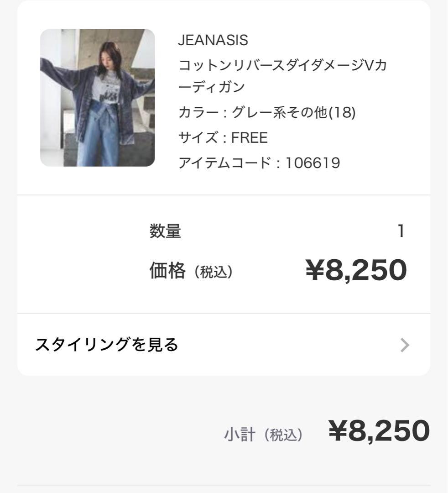
Task: Click the quantity value 1
Action: (401, 231)
